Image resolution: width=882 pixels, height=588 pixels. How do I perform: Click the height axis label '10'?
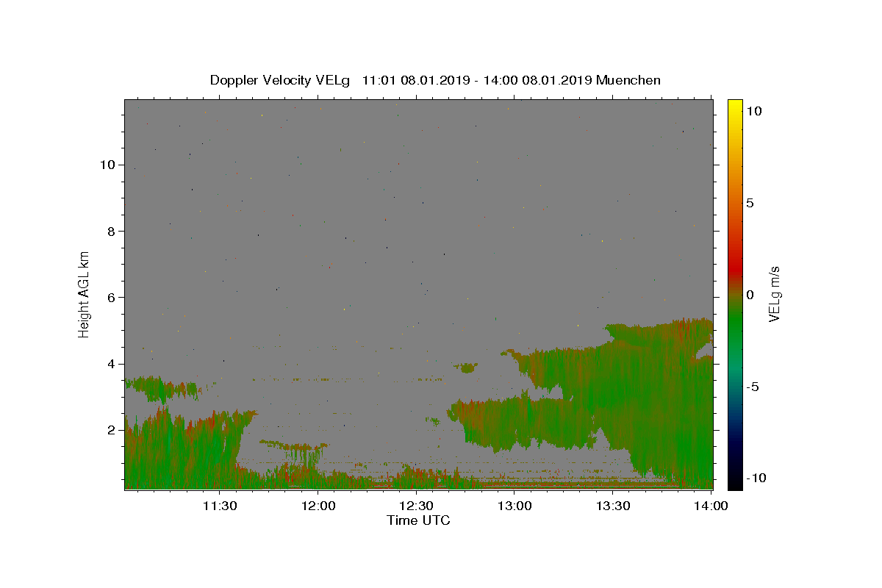click(x=107, y=165)
